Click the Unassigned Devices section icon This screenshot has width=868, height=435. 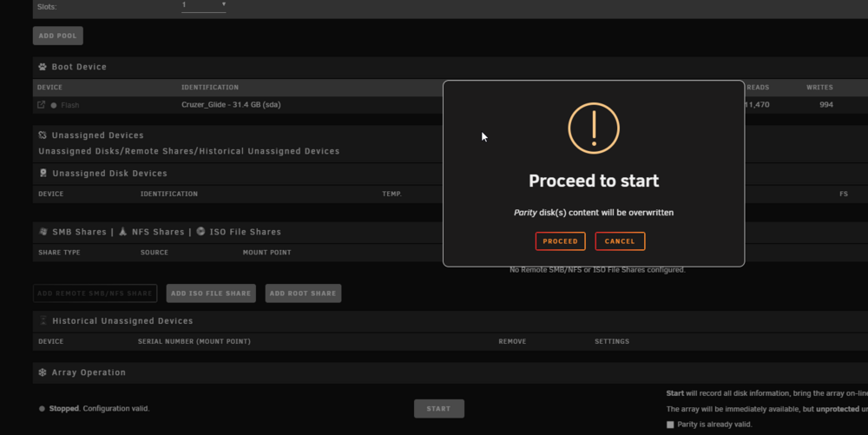(x=43, y=135)
